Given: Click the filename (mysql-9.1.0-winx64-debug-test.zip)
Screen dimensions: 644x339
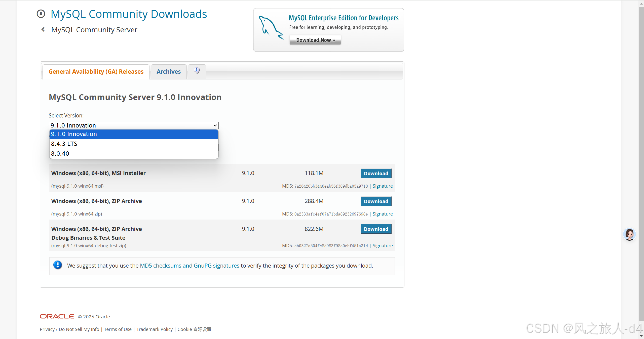Looking at the screenshot, I should point(89,246).
